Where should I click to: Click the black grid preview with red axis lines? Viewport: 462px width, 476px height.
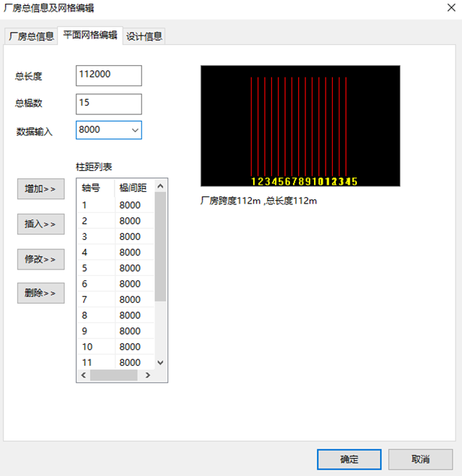point(300,125)
